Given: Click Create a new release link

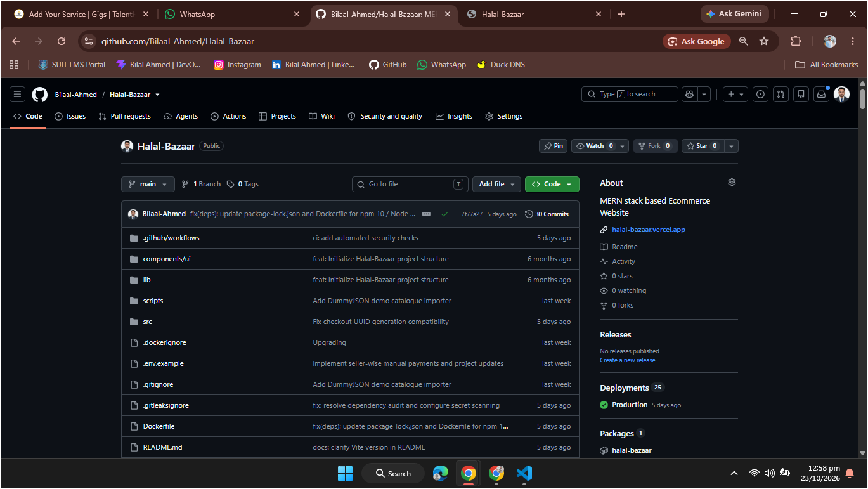Looking at the screenshot, I should pyautogui.click(x=628, y=360).
